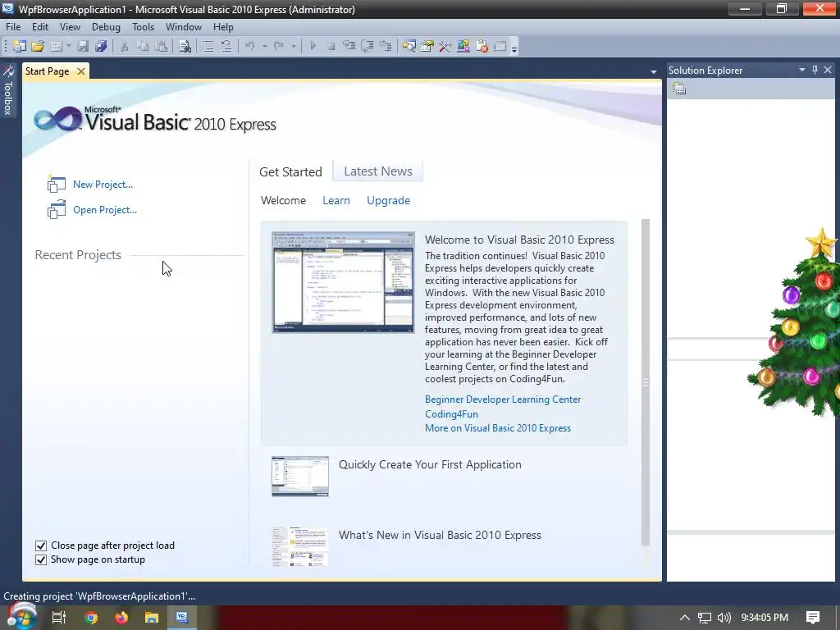Click the Cut scissors toolbar icon
Image resolution: width=840 pixels, height=630 pixels.
coord(125,46)
